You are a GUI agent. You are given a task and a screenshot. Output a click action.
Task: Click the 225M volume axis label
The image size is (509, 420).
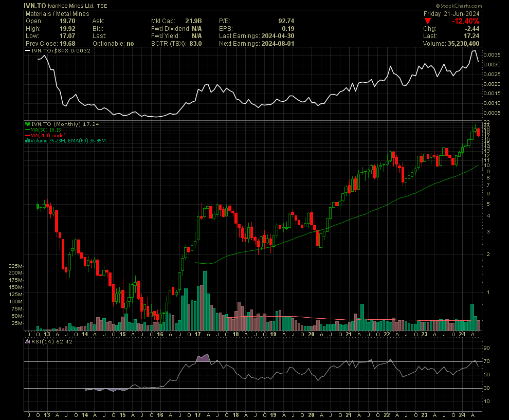(15, 266)
